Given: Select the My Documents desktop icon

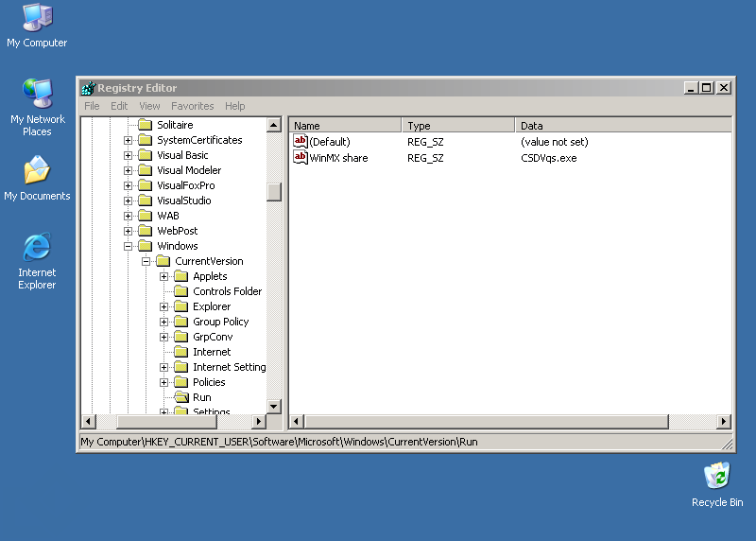Looking at the screenshot, I should coord(37,178).
